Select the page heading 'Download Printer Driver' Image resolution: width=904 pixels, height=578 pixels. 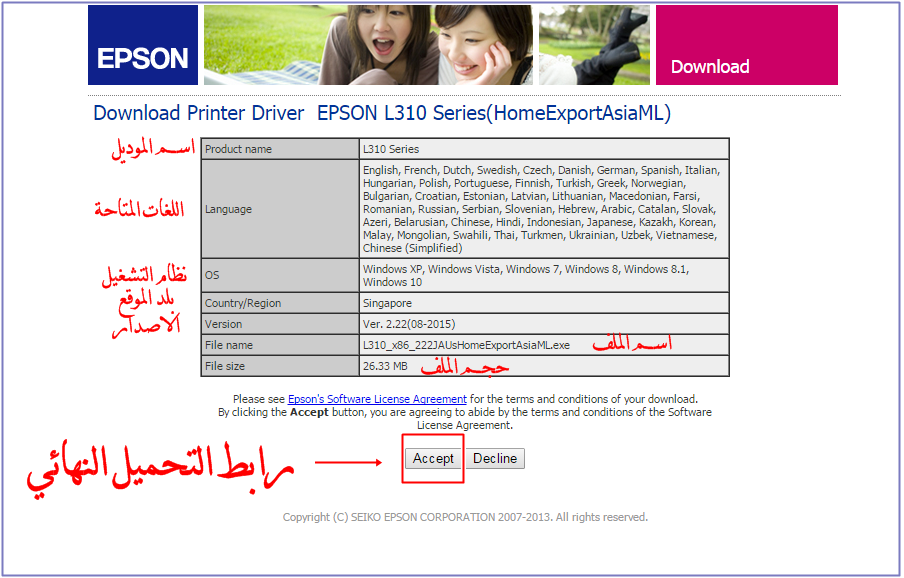198,113
